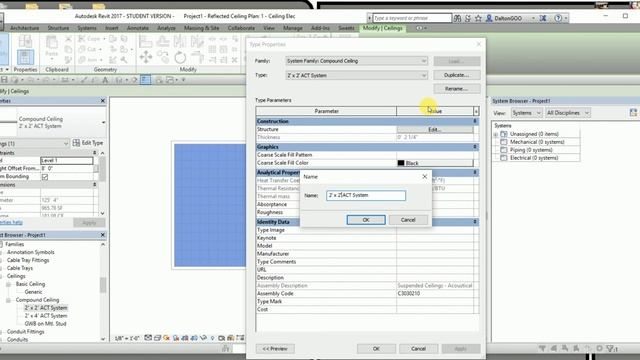Collapse the Identity Data parameter group
The height and width of the screenshot is (360, 640).
point(475,222)
